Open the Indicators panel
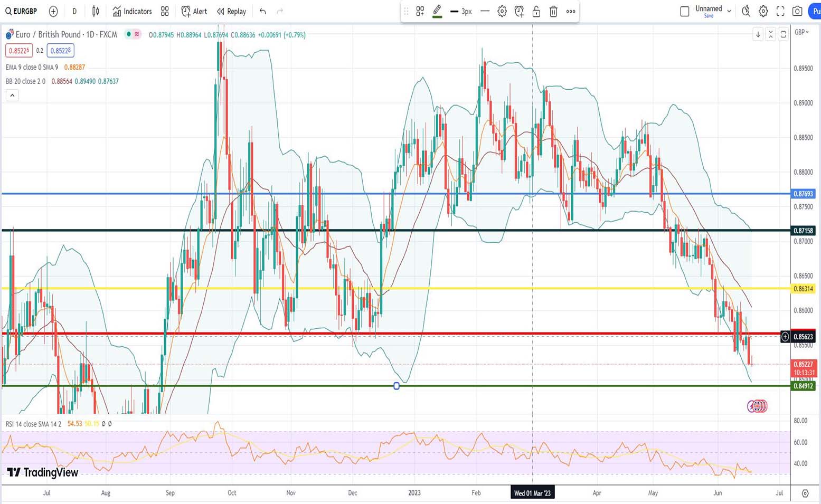This screenshot has height=504, width=821. (x=132, y=11)
